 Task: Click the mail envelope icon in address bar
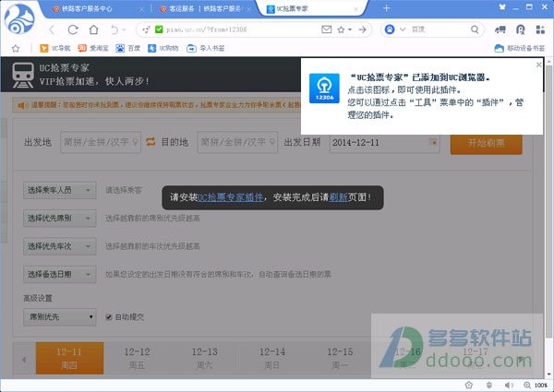327,30
